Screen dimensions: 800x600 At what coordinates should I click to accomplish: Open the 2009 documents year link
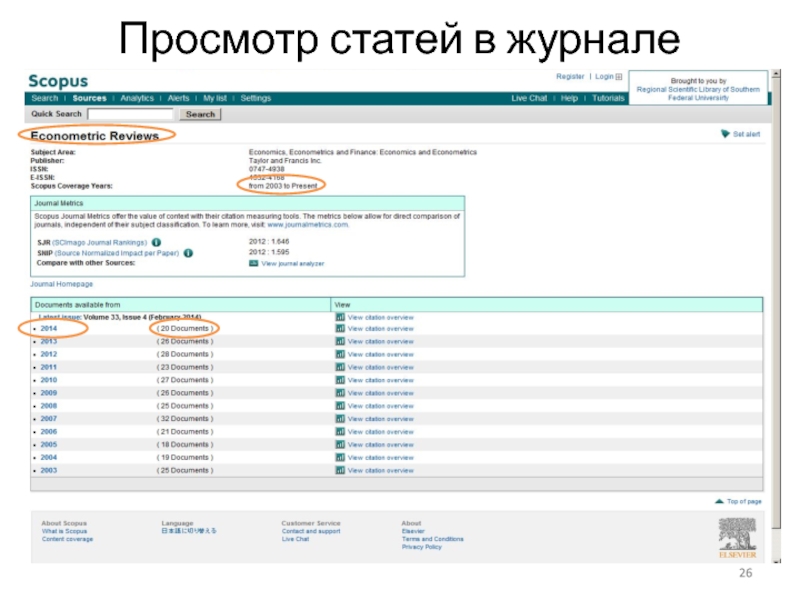[48, 393]
